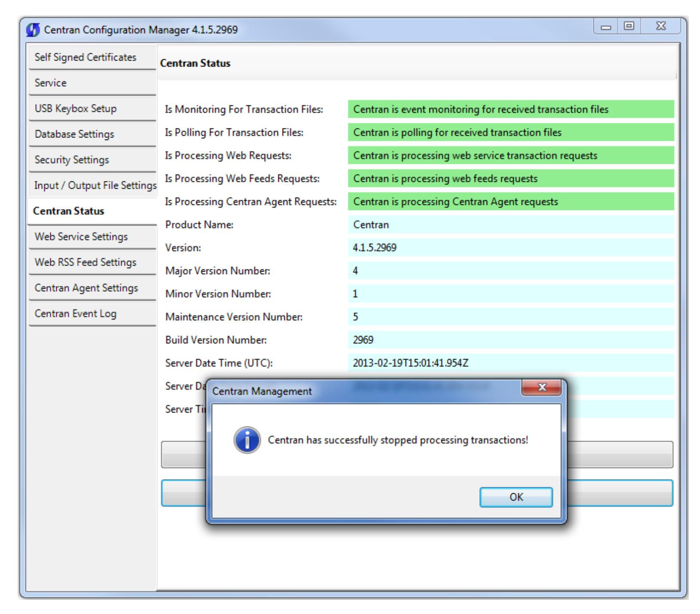Click the 'Is Processing Web Feeds Requests:' label
Viewport: 700px width, 614px height.
(x=243, y=179)
